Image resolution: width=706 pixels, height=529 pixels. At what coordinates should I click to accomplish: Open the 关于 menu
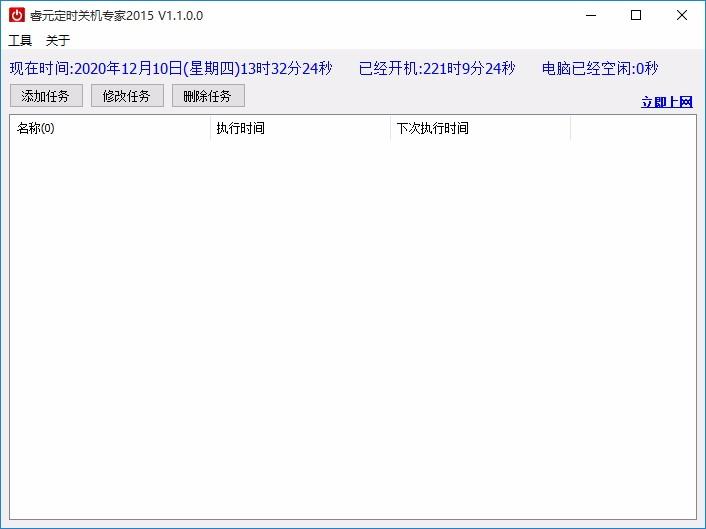(58, 41)
